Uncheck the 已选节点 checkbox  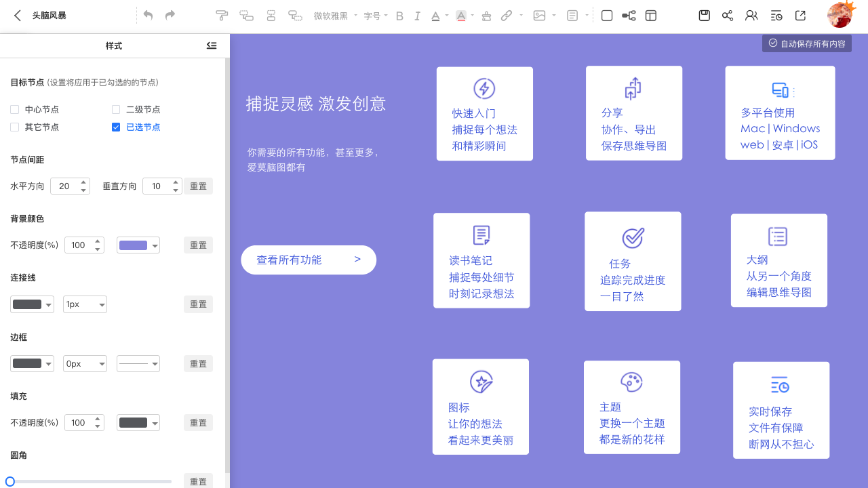click(x=115, y=127)
